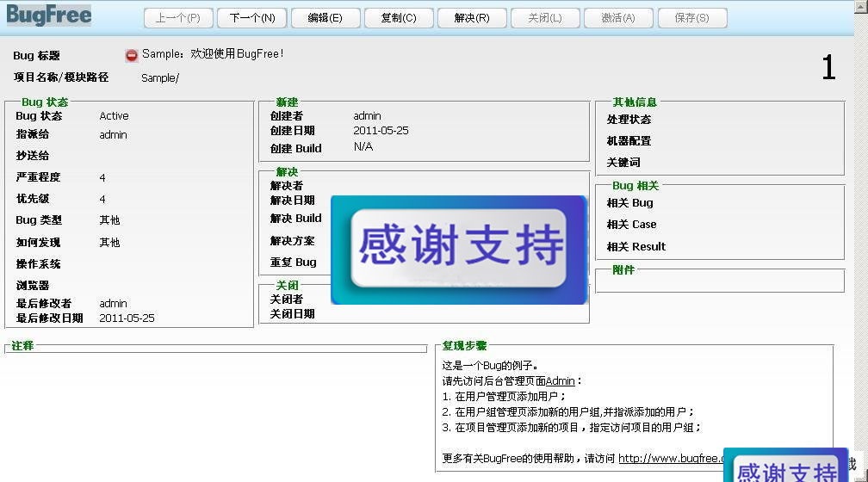Image resolution: width=868 pixels, height=482 pixels.
Task: Click the BugFree logo
Action: (49, 15)
